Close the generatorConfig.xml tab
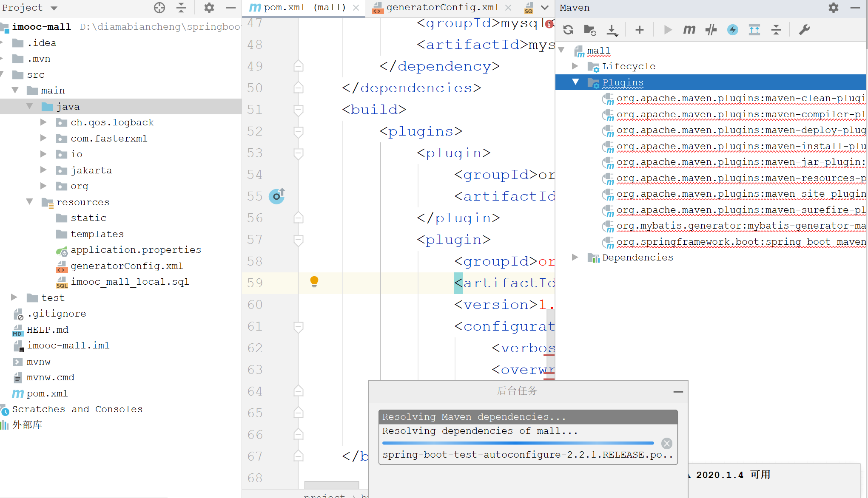This screenshot has height=498, width=868. [x=508, y=8]
